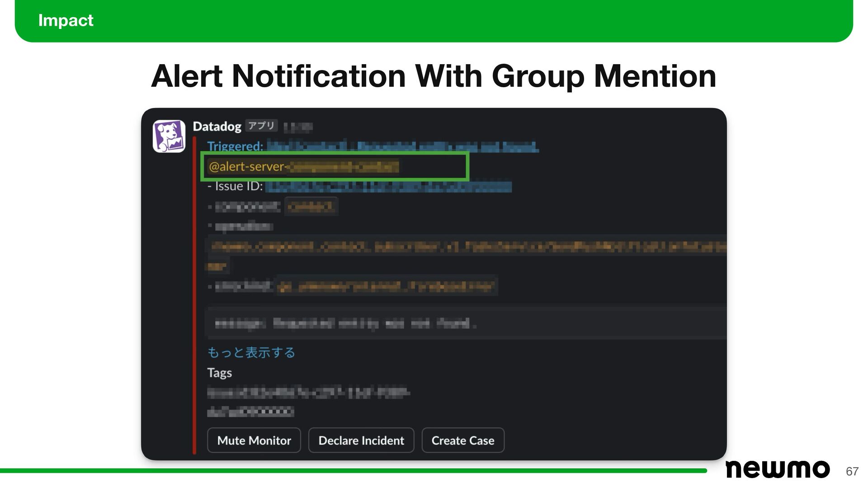Click the message code block text

point(345,323)
